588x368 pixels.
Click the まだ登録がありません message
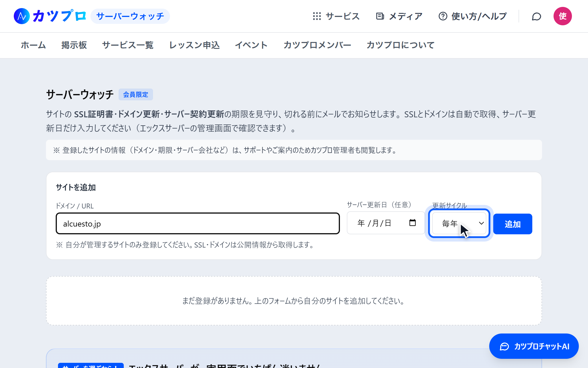(293, 301)
